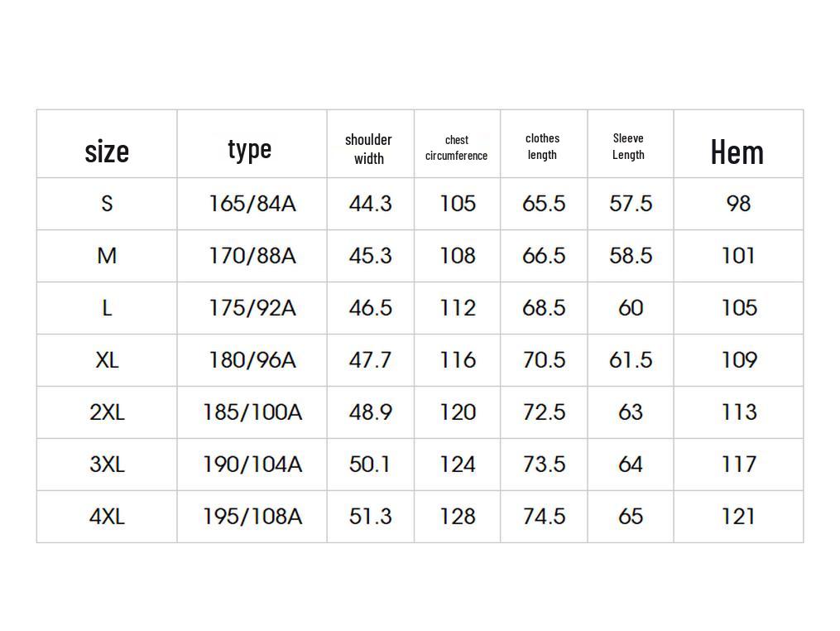Screen dimensions: 840x631
Task: Select the "Sleeve Length" header cell
Action: tap(629, 147)
